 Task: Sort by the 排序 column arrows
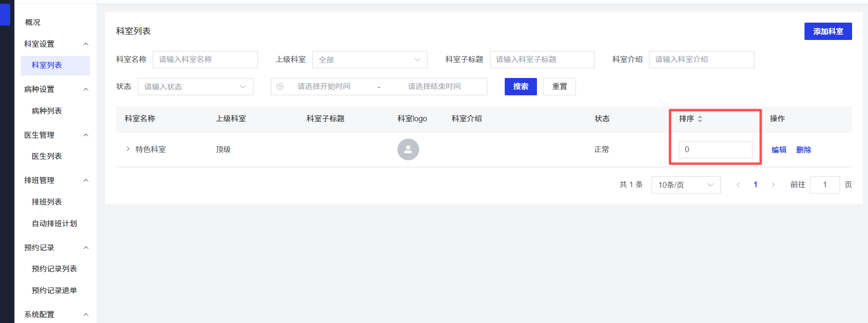click(700, 119)
